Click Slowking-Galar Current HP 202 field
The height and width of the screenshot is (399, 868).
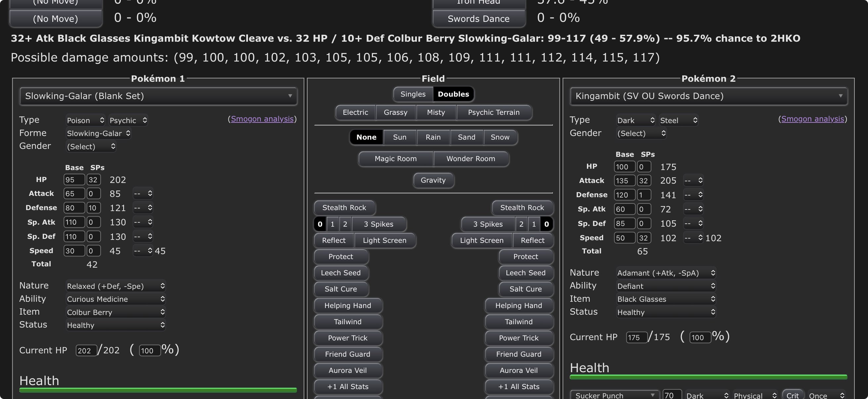click(86, 350)
